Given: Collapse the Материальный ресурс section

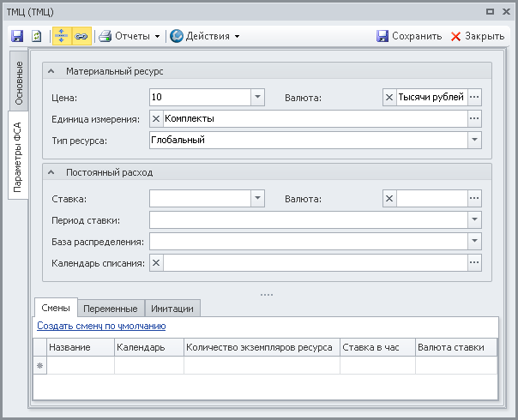Looking at the screenshot, I should point(51,71).
